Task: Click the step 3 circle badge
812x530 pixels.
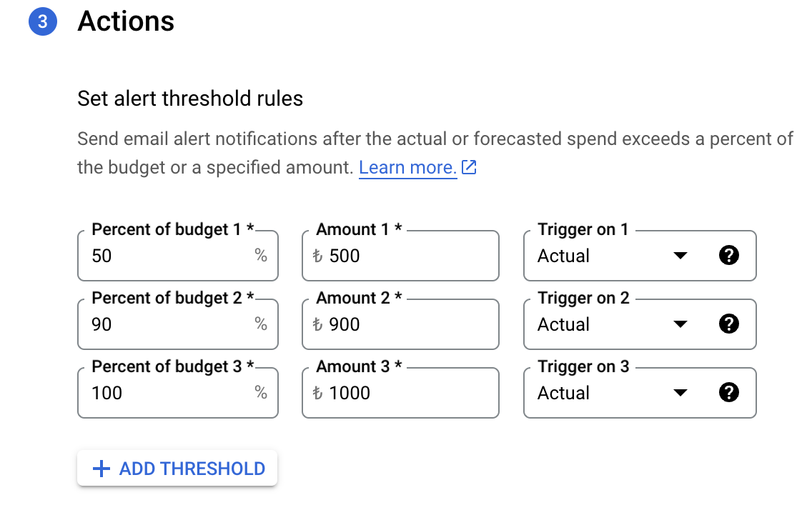Action: pyautogui.click(x=42, y=21)
